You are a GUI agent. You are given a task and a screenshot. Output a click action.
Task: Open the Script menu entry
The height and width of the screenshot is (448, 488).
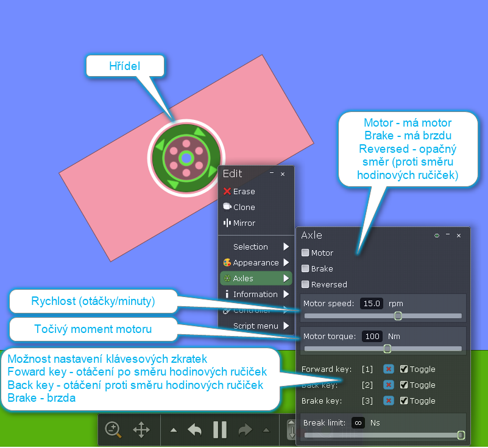click(256, 326)
